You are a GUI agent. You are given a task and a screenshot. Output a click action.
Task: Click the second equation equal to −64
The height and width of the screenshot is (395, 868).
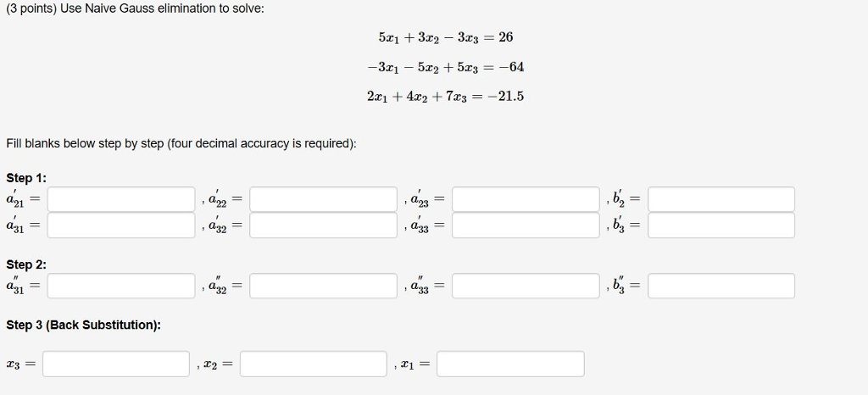[446, 68]
